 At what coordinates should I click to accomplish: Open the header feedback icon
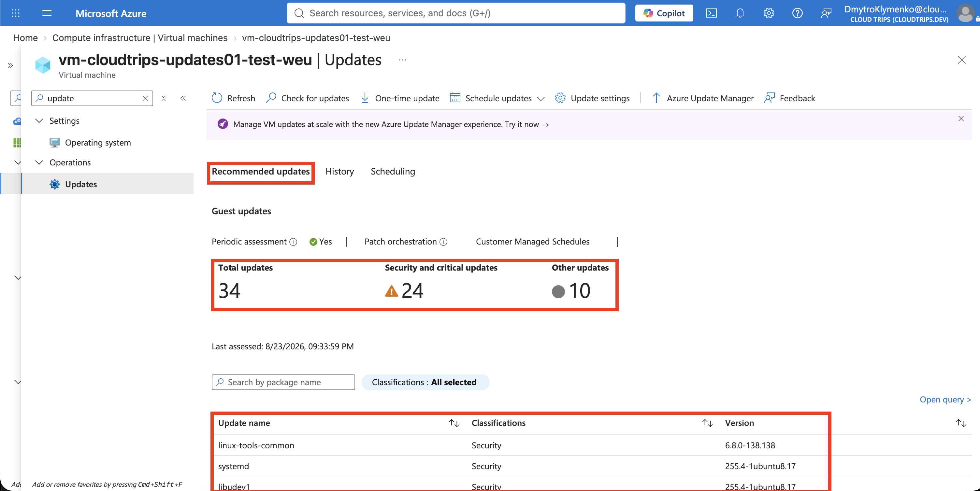[x=826, y=13]
